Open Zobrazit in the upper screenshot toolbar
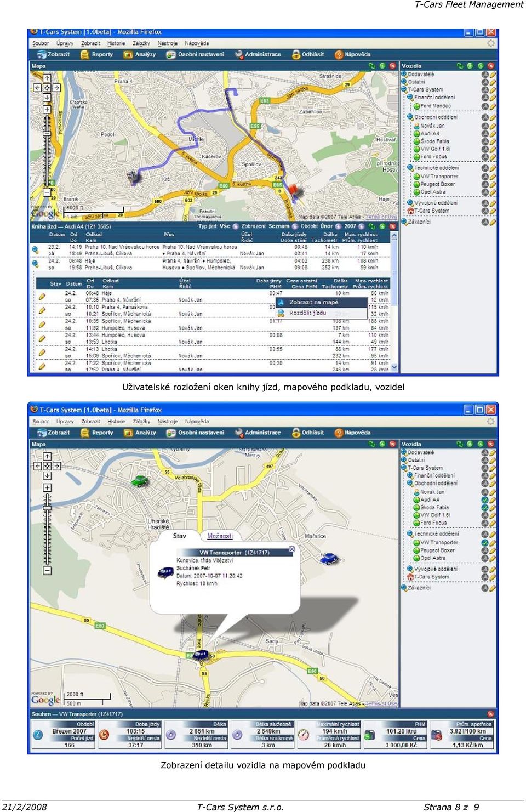The image size is (526, 812). click(x=53, y=54)
